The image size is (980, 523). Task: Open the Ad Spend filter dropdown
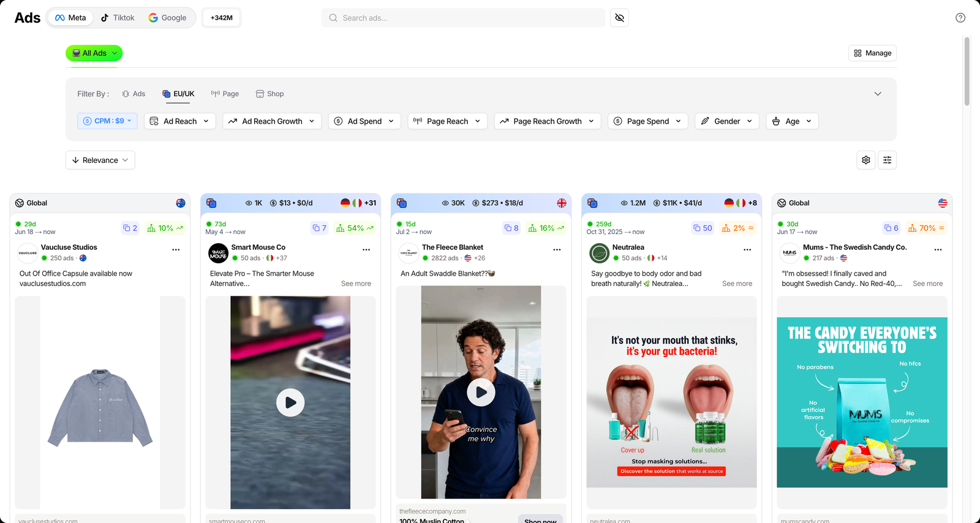tap(364, 121)
